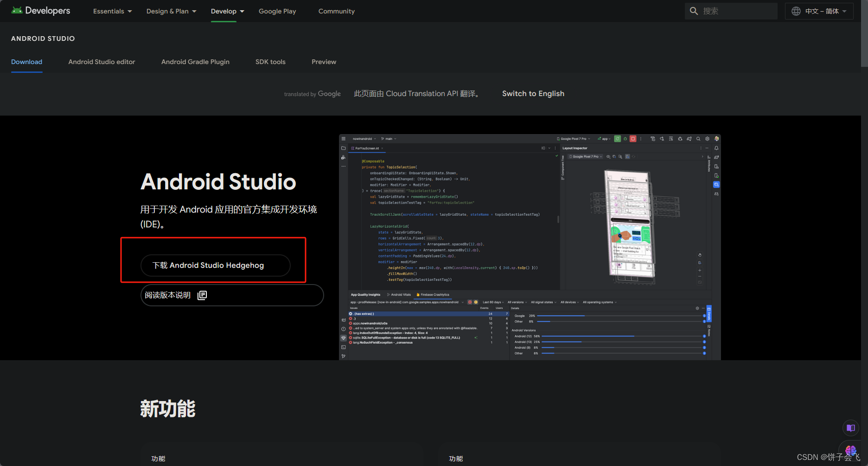Switch to Android Studio editor tab
This screenshot has width=868, height=466.
[x=102, y=62]
